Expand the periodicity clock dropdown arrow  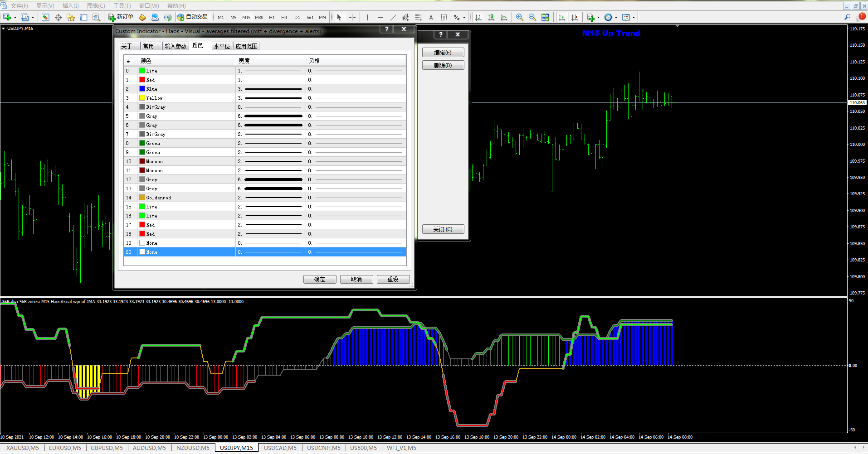(616, 18)
